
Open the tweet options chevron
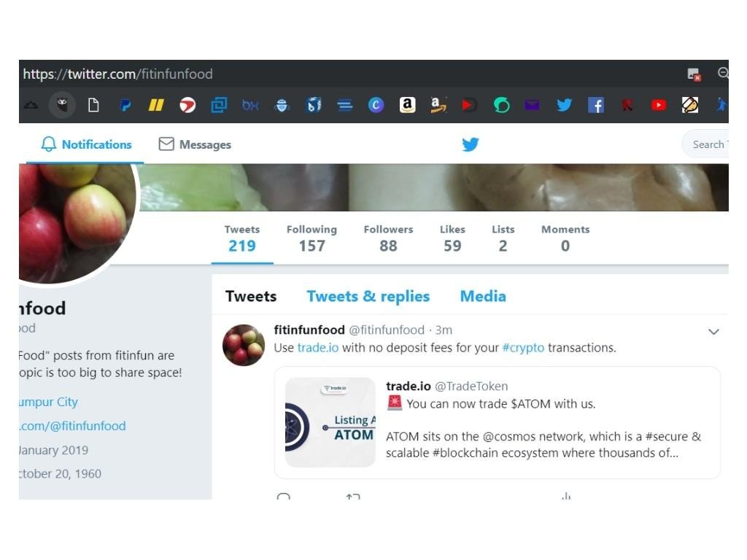[713, 332]
